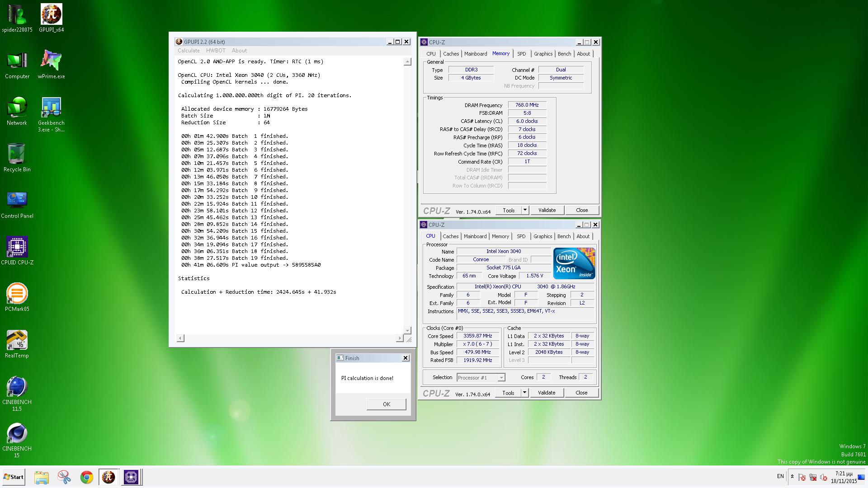Click Close button in upper CPU-Z window

[x=582, y=210]
